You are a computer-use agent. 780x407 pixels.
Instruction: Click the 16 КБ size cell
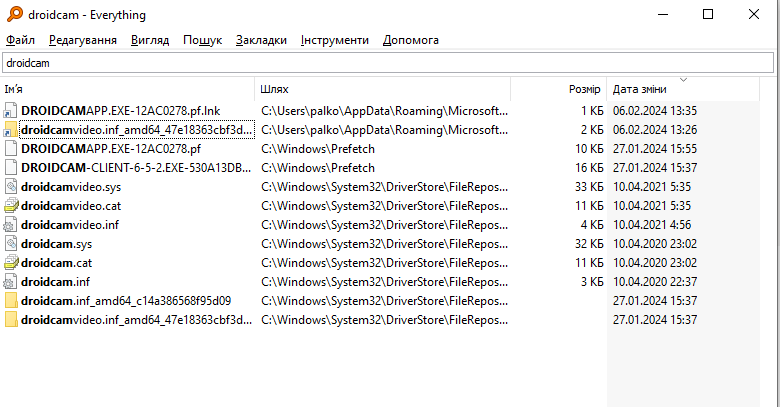(589, 168)
